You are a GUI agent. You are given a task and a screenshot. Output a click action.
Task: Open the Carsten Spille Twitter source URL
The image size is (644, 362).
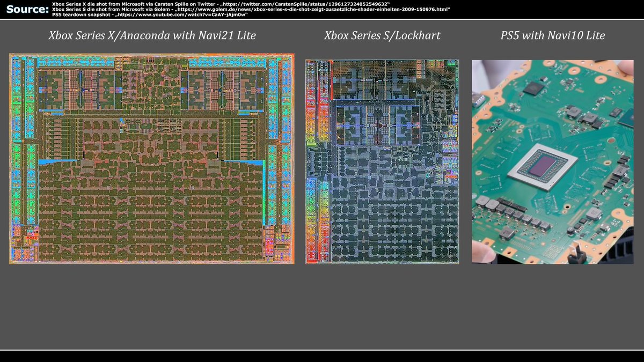[x=306, y=4]
